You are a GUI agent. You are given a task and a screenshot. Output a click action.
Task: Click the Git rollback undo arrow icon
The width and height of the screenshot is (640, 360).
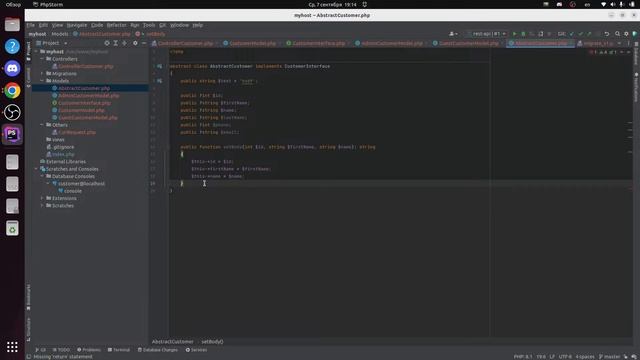(x=607, y=34)
